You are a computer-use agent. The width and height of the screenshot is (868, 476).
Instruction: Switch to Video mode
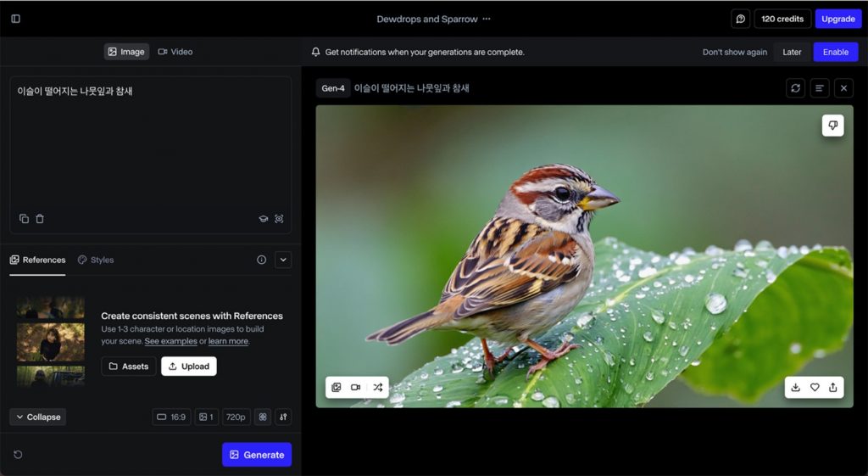[x=175, y=52]
